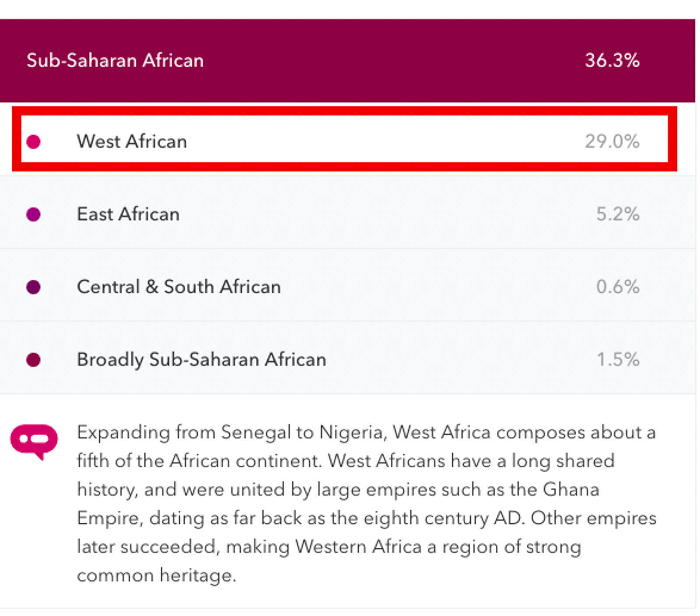Viewport: 700px width, 616px height.
Task: Click the 36.3% total in header
Action: click(x=612, y=60)
